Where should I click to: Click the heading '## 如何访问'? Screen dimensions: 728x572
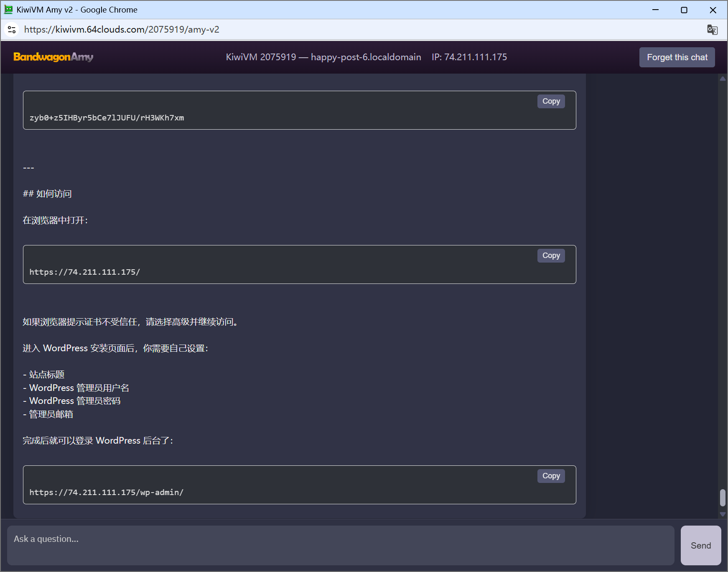click(x=47, y=194)
